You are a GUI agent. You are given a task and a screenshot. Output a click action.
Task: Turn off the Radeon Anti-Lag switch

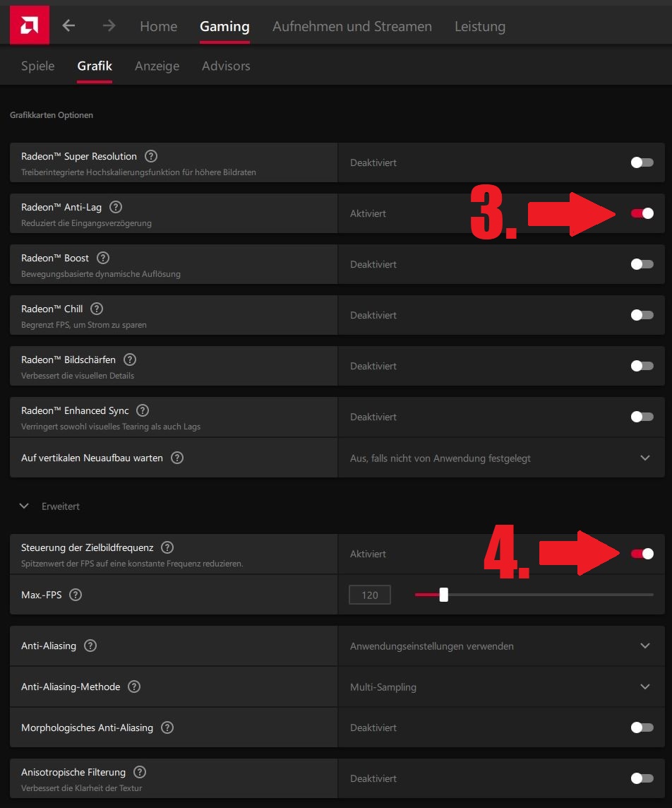click(642, 213)
